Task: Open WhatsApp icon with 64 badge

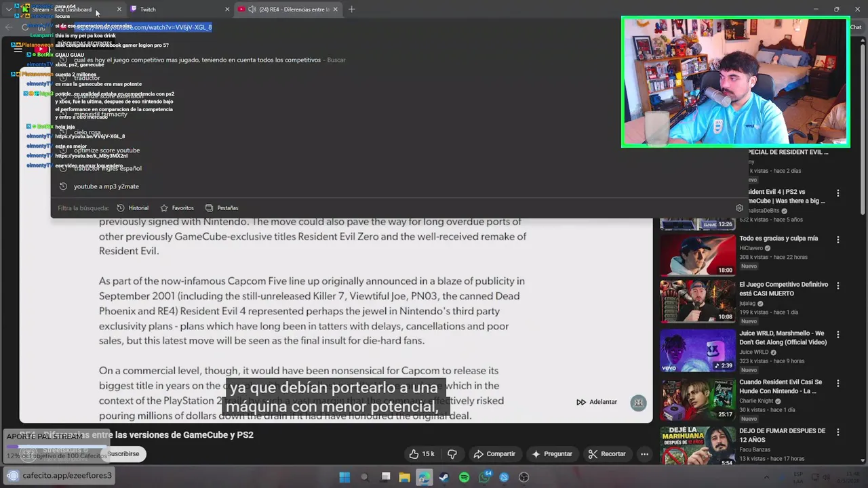Action: click(484, 477)
